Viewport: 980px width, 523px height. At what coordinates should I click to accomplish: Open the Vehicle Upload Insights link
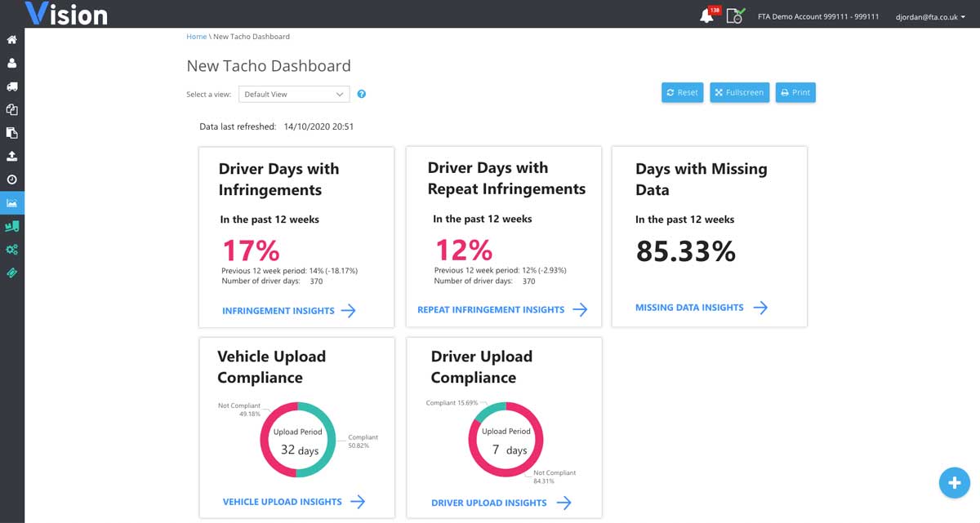point(294,502)
